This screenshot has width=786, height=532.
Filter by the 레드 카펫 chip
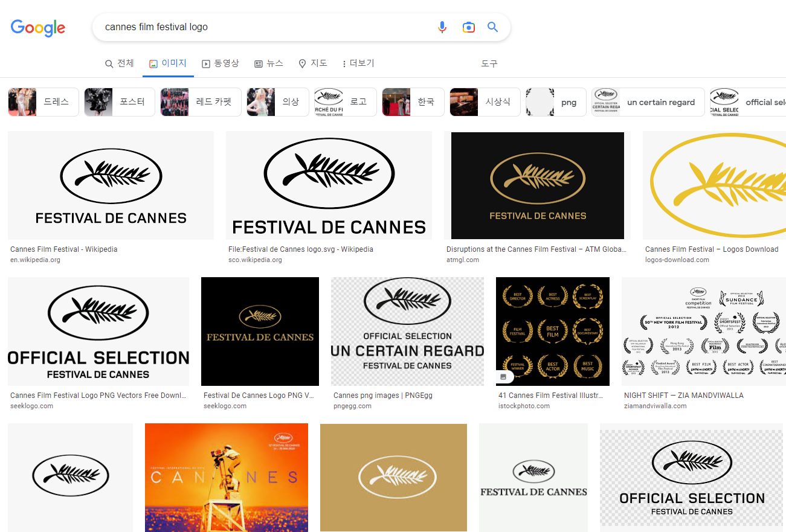(x=201, y=102)
